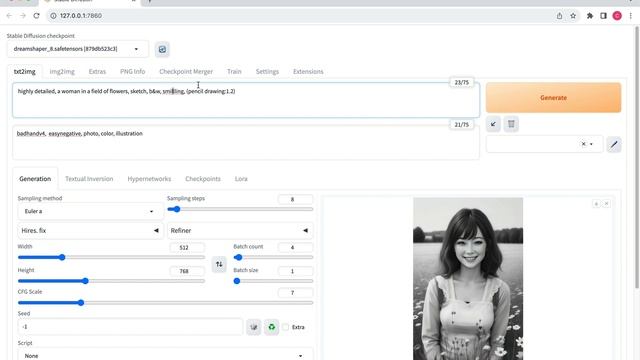
Task: Click the Seed input field
Action: tap(130, 327)
